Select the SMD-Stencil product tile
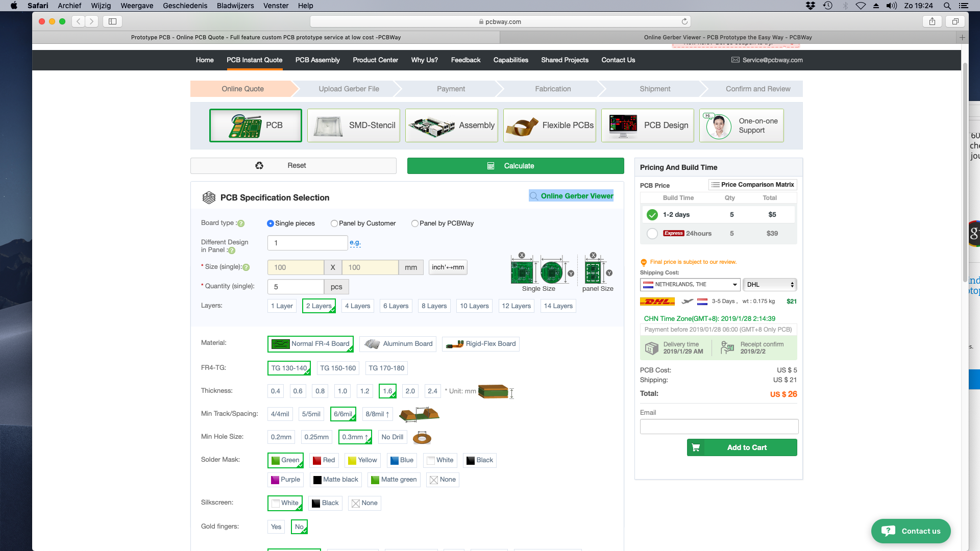 point(354,126)
